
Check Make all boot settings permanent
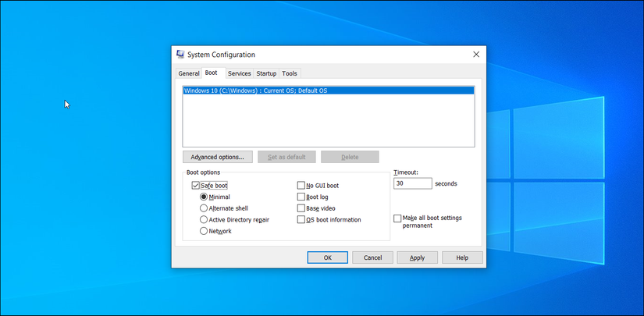coord(397,218)
